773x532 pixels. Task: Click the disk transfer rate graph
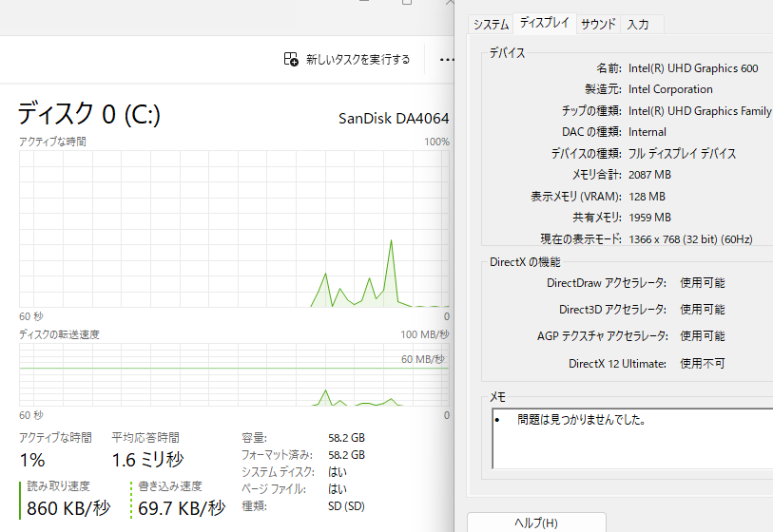click(234, 375)
